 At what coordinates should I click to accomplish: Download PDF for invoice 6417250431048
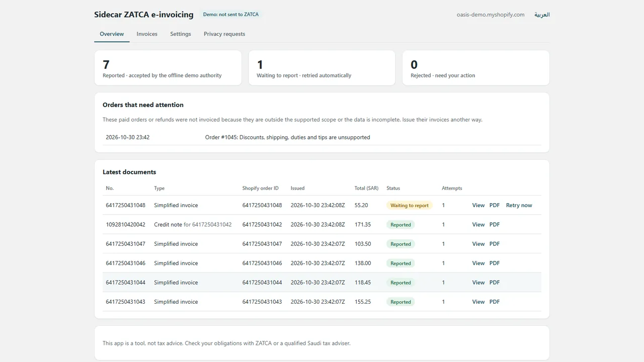(x=495, y=205)
